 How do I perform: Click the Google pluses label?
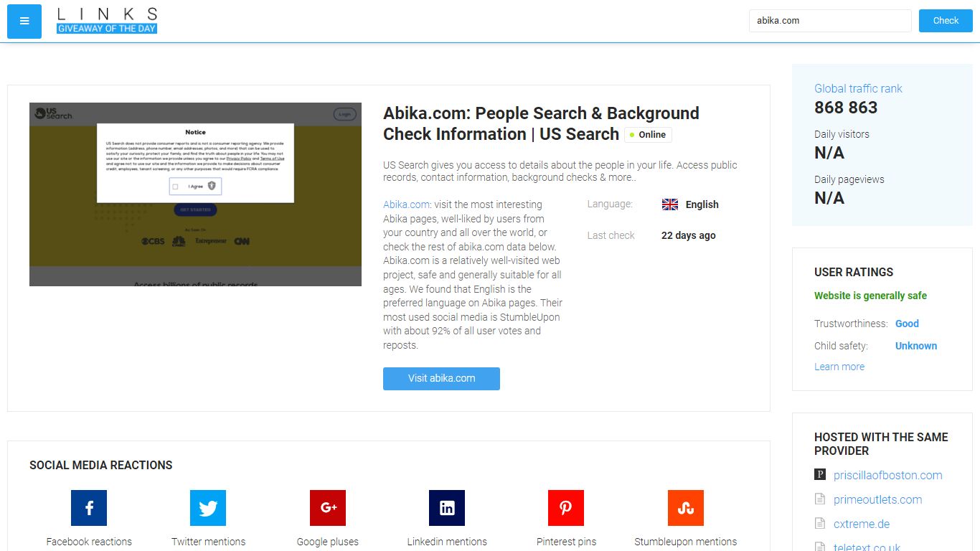pyautogui.click(x=328, y=542)
